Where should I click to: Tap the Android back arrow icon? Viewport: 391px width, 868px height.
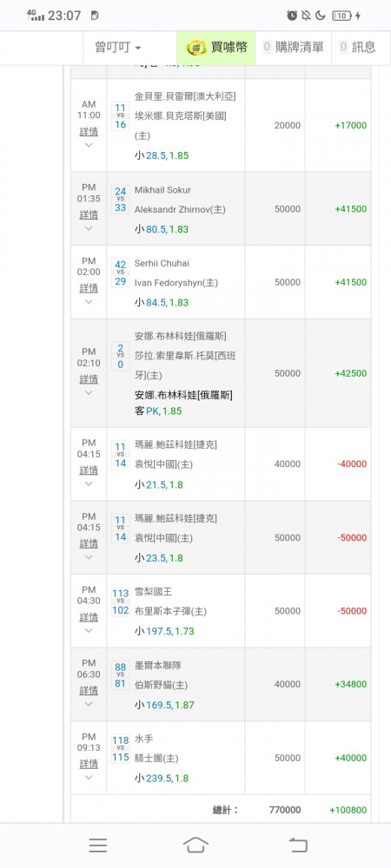(298, 845)
